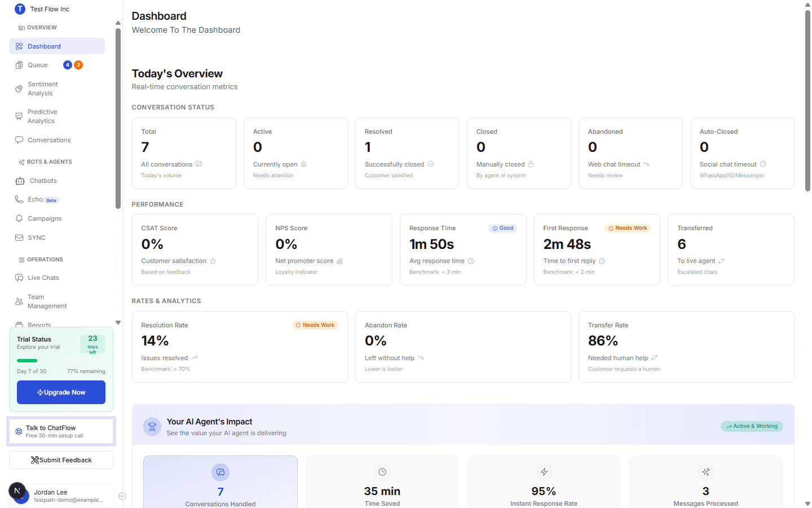This screenshot has height=508, width=812.
Task: Click the bar chart icon next to Net promoter score
Action: [x=340, y=261]
